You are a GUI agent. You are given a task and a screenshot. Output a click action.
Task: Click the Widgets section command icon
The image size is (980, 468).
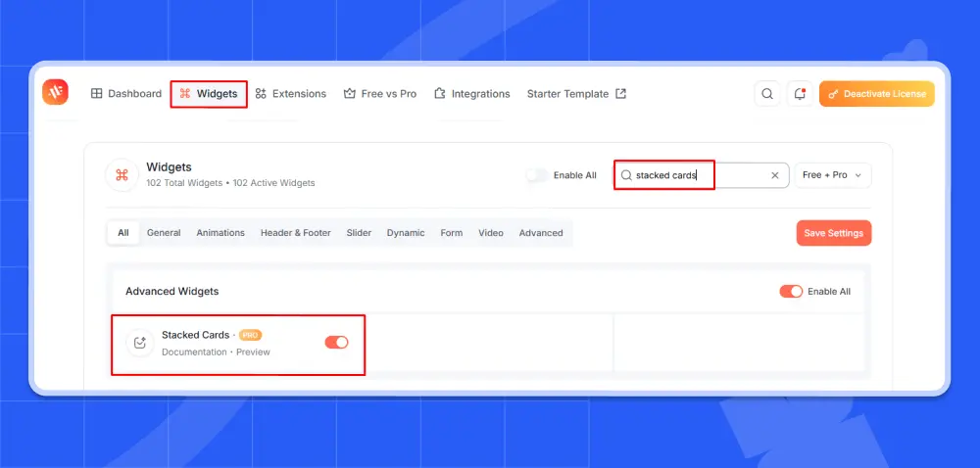tap(122, 174)
